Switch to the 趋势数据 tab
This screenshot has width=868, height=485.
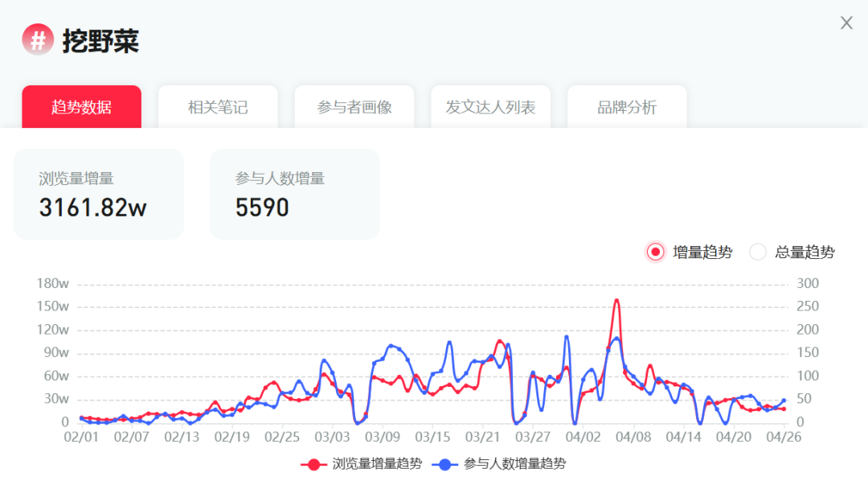coord(81,107)
